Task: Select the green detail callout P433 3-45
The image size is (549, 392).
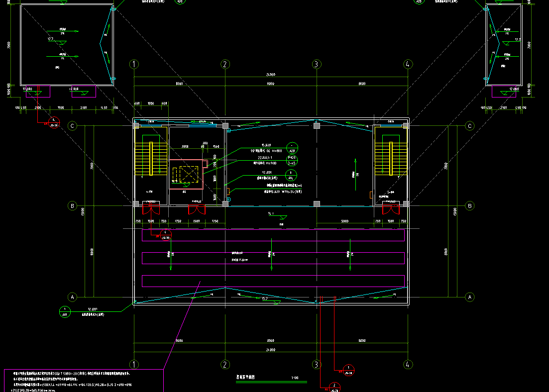Action: coord(292,160)
